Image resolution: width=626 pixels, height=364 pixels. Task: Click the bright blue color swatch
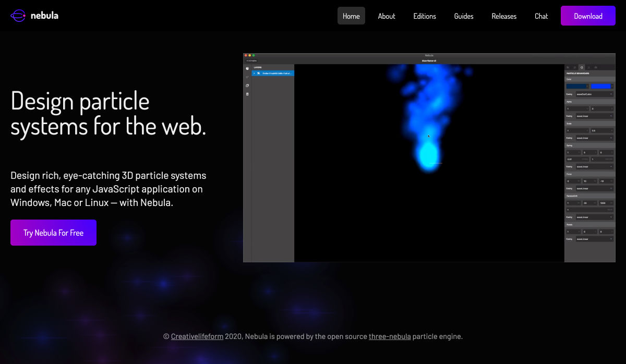pos(601,86)
